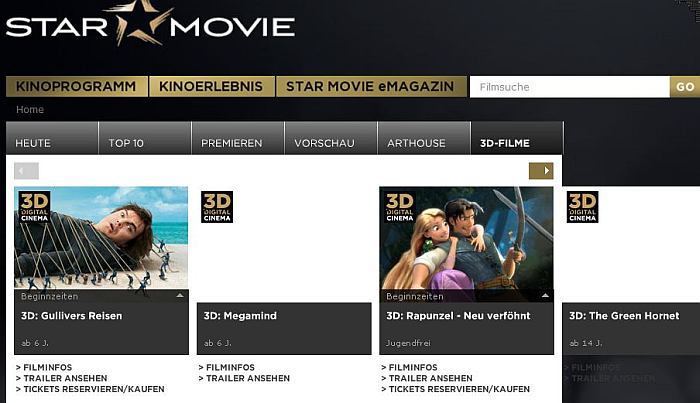
Task: Click the GO search button
Action: [x=685, y=87]
